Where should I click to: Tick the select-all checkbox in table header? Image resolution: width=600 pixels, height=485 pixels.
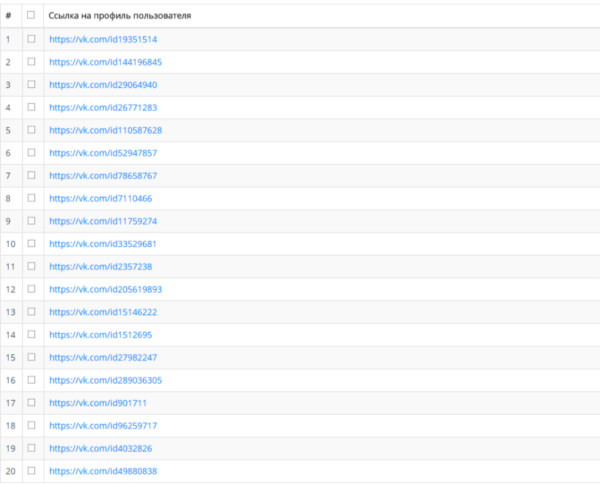pyautogui.click(x=31, y=15)
